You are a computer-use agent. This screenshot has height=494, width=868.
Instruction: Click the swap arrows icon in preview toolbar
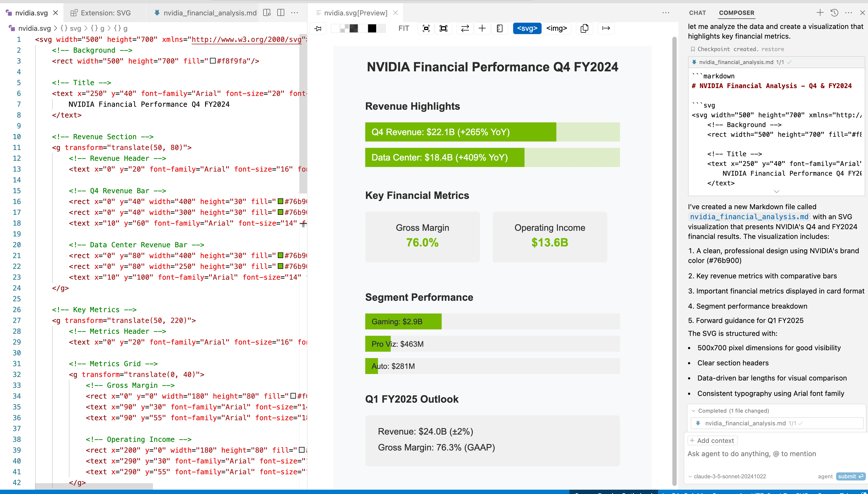pyautogui.click(x=465, y=28)
